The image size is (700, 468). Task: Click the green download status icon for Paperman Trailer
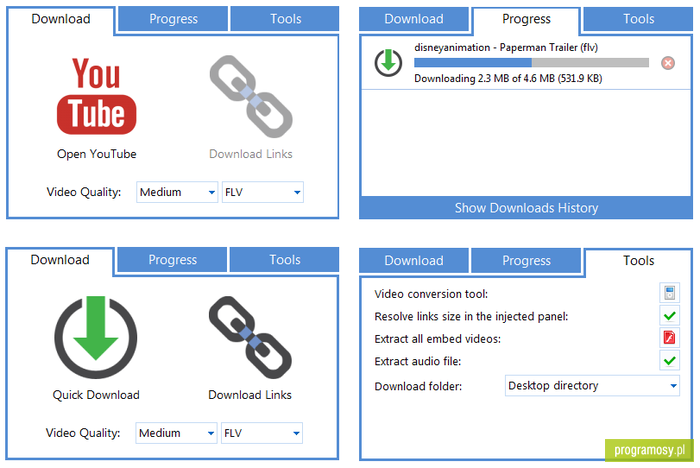(388, 63)
